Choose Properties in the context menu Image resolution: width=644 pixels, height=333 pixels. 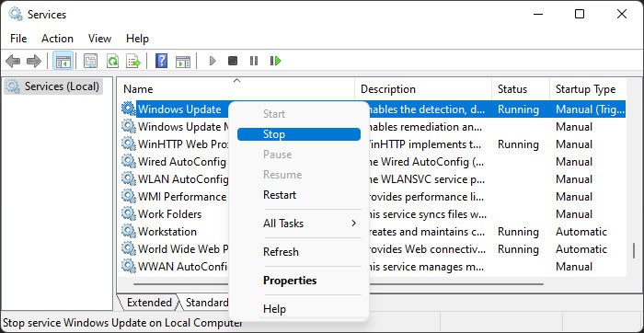[x=299, y=281]
